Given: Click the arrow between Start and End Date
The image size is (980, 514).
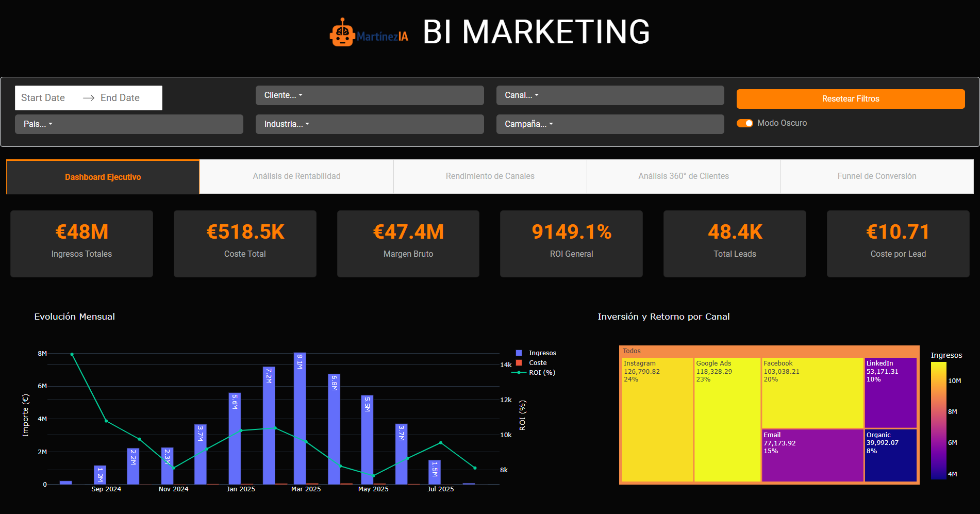Looking at the screenshot, I should (x=89, y=98).
